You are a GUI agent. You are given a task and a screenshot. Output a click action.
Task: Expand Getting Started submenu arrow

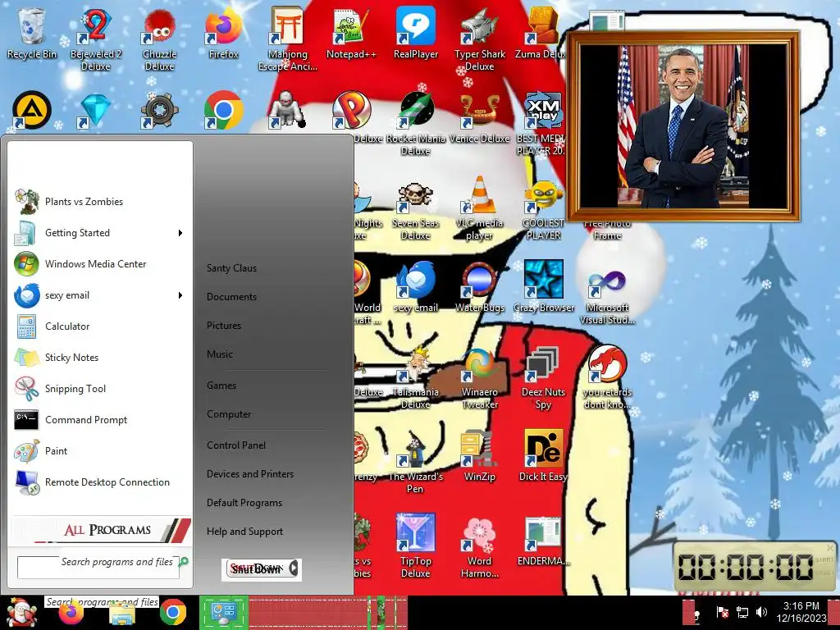pos(180,232)
